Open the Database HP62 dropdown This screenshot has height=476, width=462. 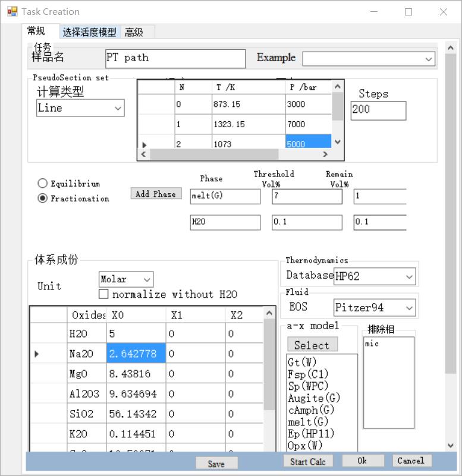pos(374,276)
